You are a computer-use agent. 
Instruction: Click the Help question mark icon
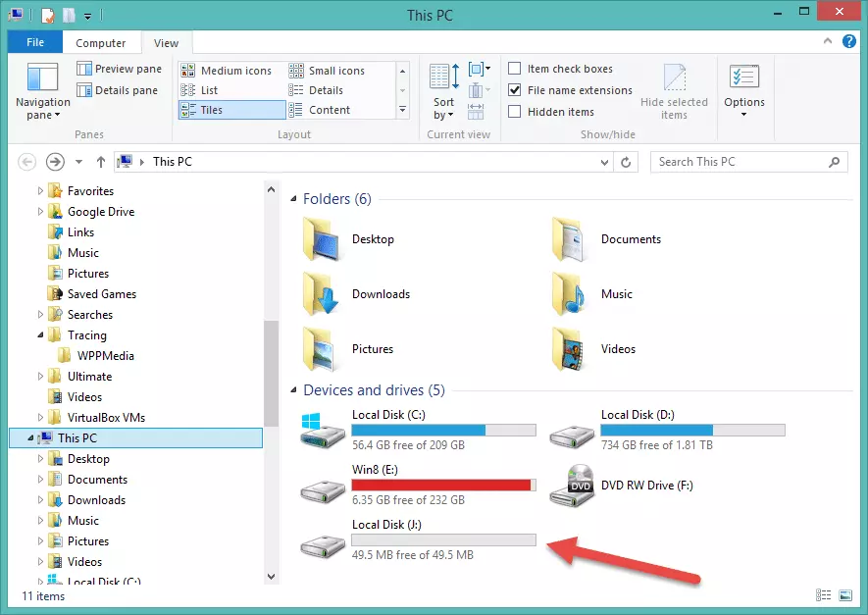pyautogui.click(x=850, y=42)
